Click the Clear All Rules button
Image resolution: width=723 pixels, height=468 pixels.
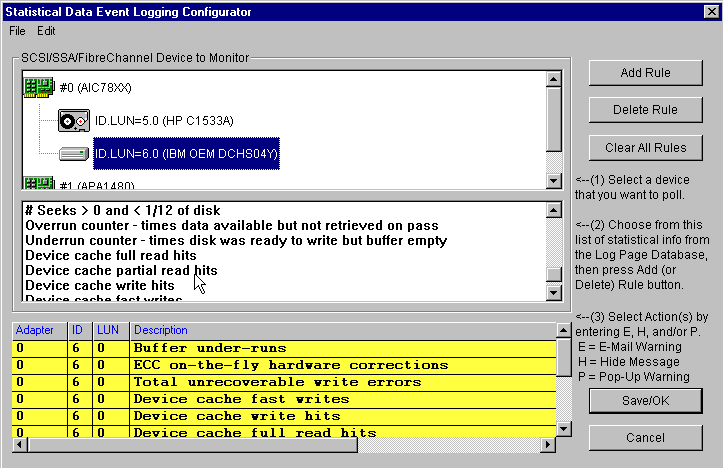pos(646,148)
